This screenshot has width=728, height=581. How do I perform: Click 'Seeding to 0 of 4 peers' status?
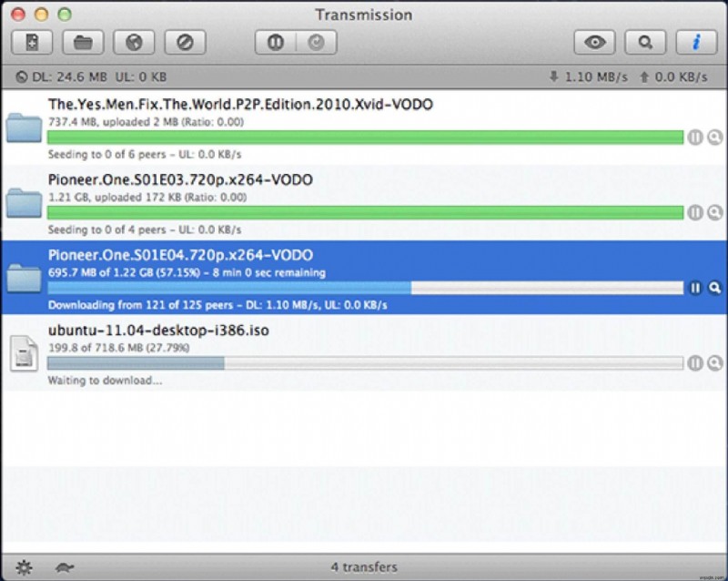click(x=145, y=229)
